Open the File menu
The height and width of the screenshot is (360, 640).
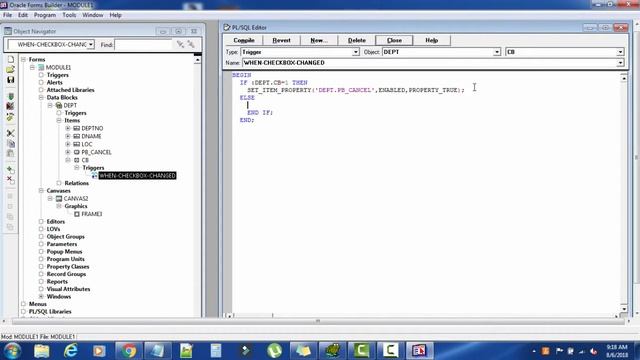click(x=7, y=15)
